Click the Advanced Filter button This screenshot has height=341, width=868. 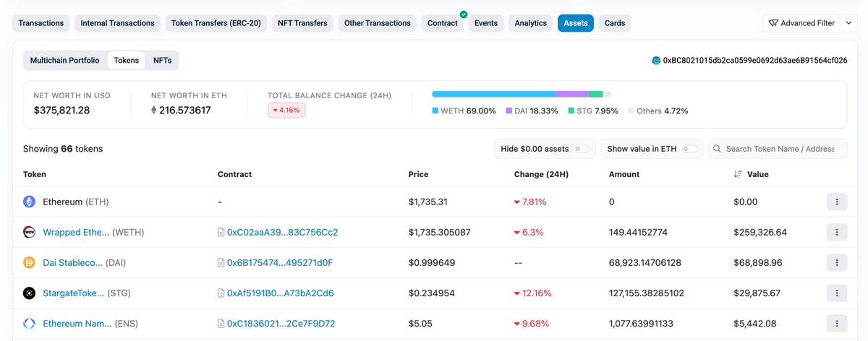pos(802,23)
